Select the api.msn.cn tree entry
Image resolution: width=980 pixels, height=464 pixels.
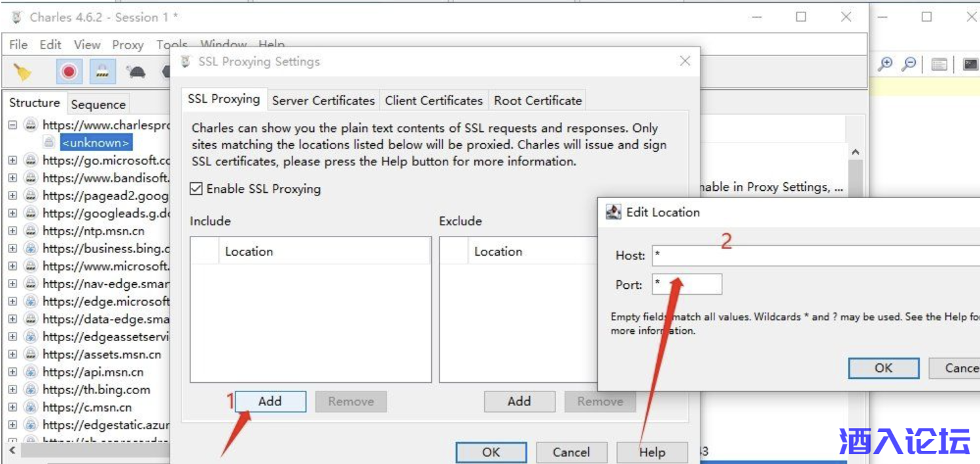93,372
